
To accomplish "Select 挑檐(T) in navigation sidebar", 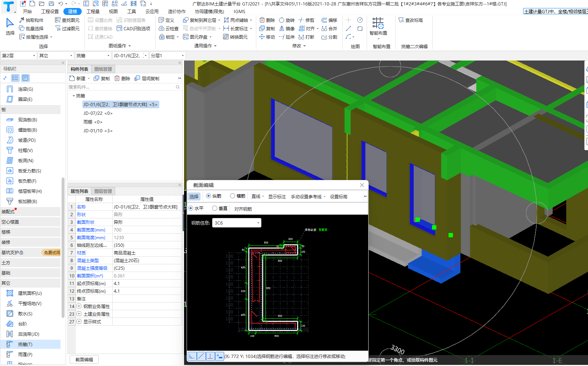I will tap(30, 344).
